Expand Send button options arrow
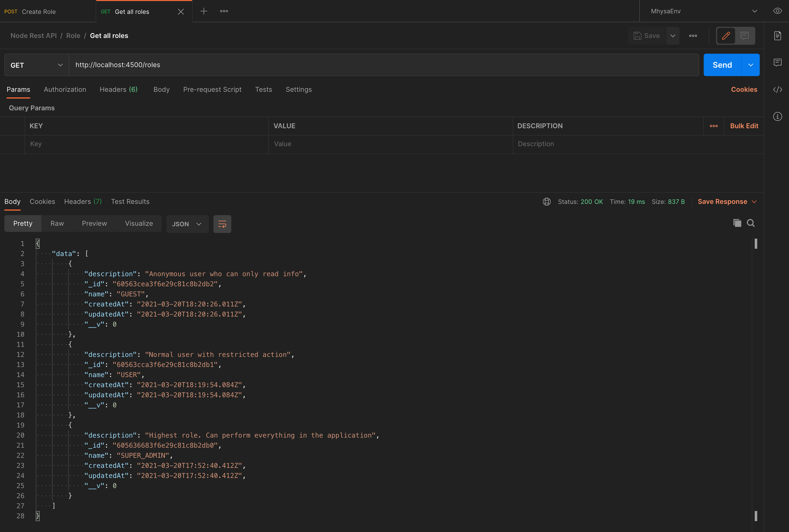 coord(751,65)
